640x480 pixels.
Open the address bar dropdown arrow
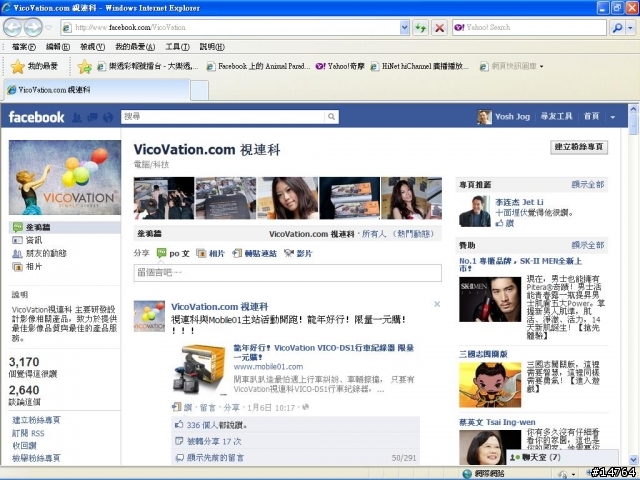pyautogui.click(x=404, y=28)
